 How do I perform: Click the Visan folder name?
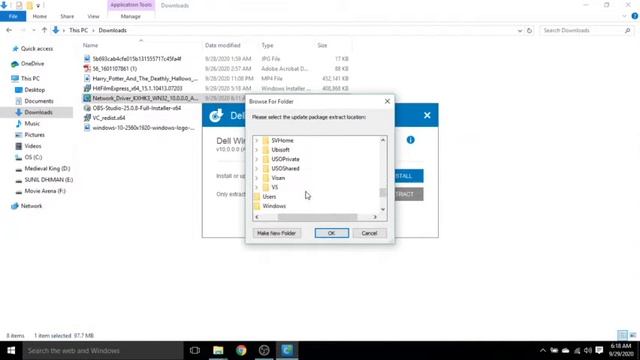tap(278, 178)
